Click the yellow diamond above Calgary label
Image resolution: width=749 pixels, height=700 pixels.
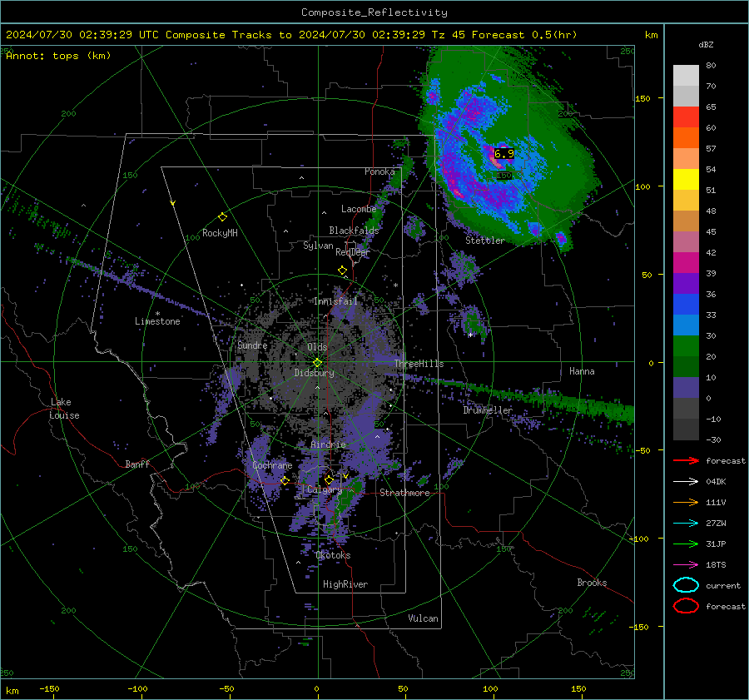pos(329,479)
